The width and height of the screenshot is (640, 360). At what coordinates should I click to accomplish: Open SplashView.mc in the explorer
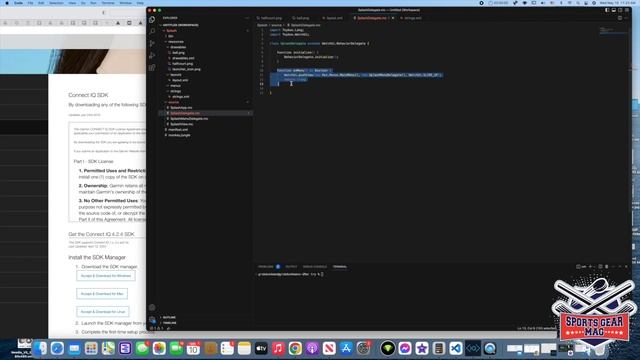[x=182, y=124]
